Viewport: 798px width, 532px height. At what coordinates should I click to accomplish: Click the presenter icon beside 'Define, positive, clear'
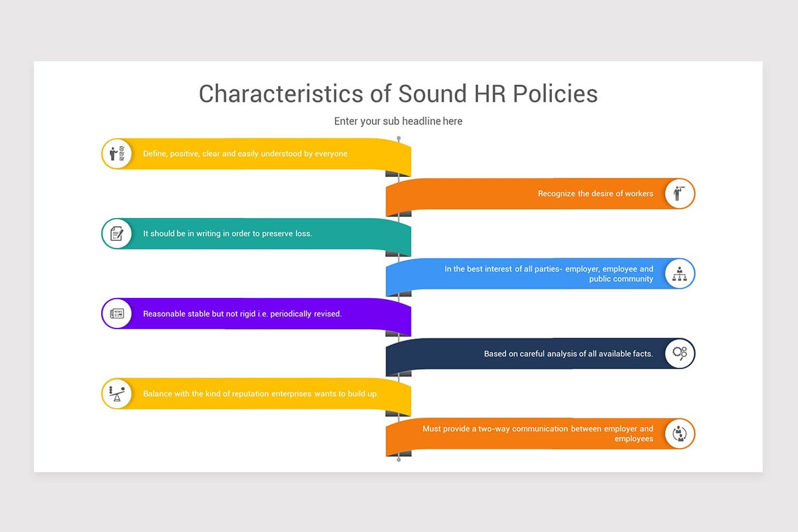tap(117, 154)
